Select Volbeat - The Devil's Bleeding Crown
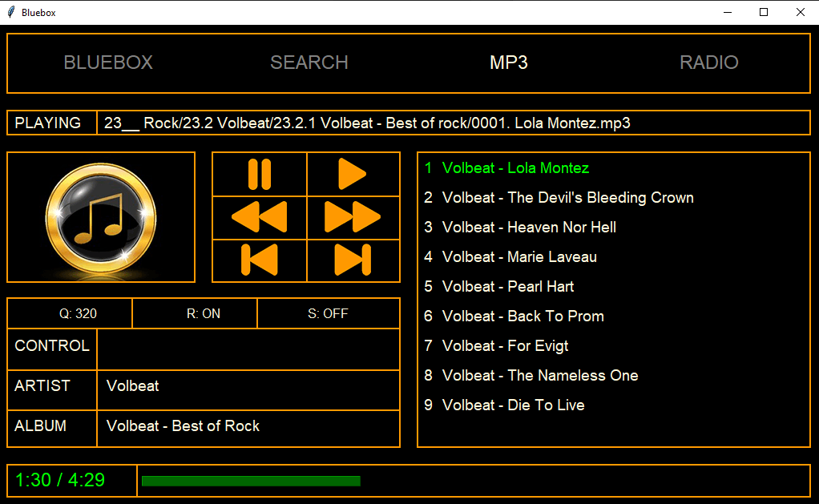Image resolution: width=819 pixels, height=504 pixels. [x=559, y=198]
